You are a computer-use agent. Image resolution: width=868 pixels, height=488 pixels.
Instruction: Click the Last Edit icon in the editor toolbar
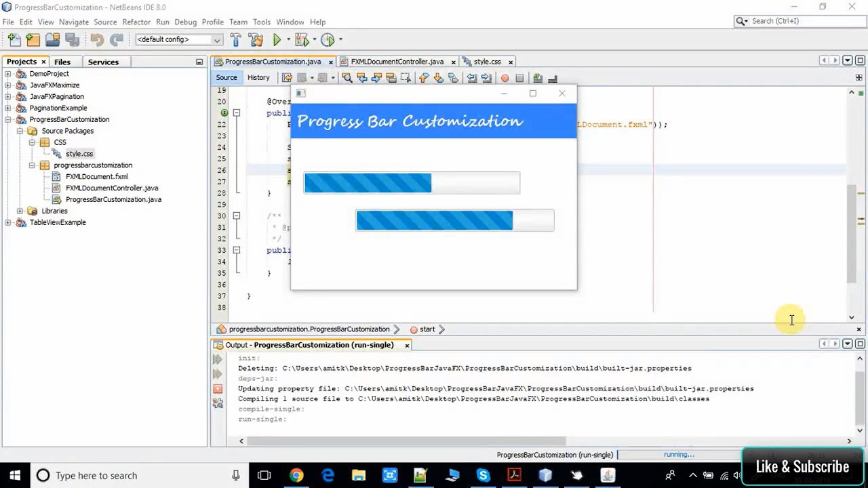pyautogui.click(x=287, y=78)
